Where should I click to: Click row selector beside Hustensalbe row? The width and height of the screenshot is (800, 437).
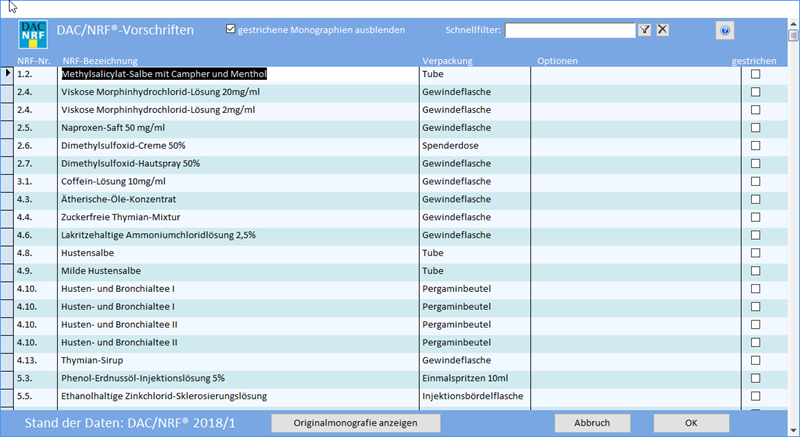click(x=8, y=253)
